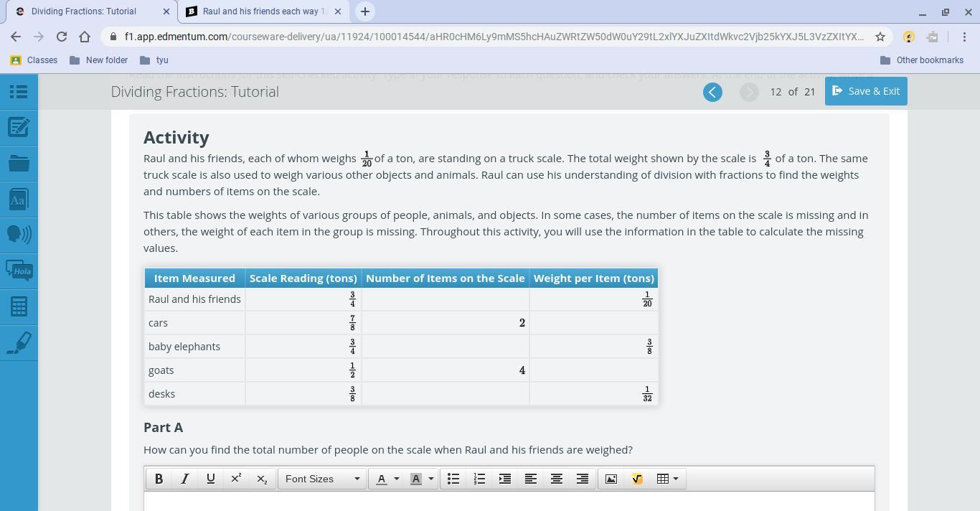Expand text color picker arrow
The width and height of the screenshot is (980, 511).
pos(396,479)
